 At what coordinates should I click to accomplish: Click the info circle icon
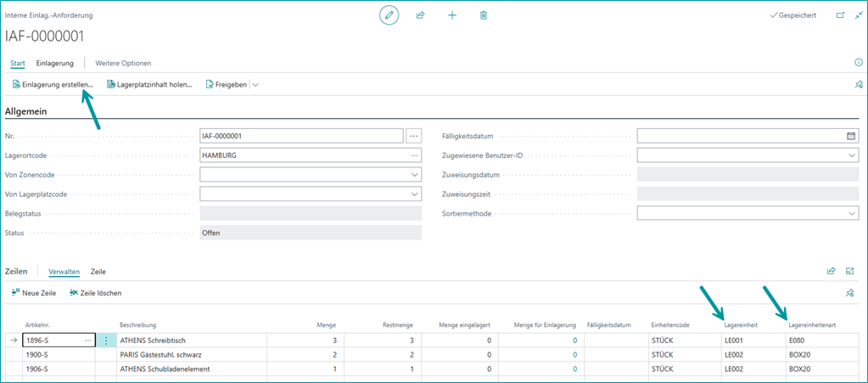[x=858, y=63]
